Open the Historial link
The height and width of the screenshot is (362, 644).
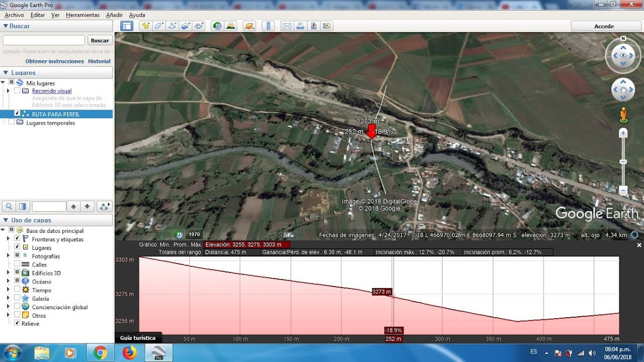tap(99, 61)
